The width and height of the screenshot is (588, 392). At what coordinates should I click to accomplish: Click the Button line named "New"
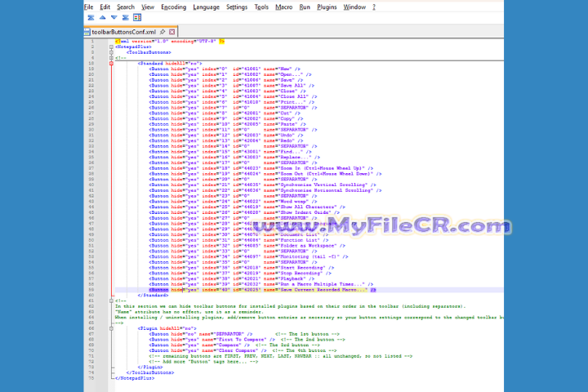(225, 69)
